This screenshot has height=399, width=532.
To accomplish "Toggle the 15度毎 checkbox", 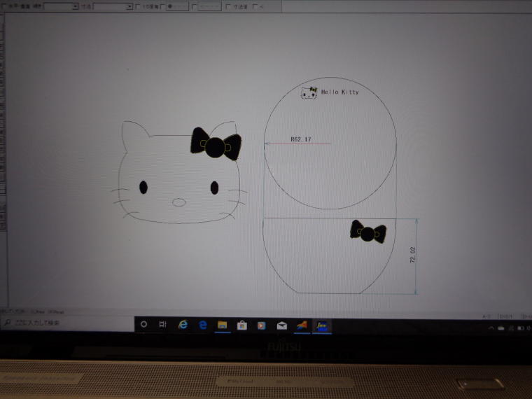I will (138, 6).
